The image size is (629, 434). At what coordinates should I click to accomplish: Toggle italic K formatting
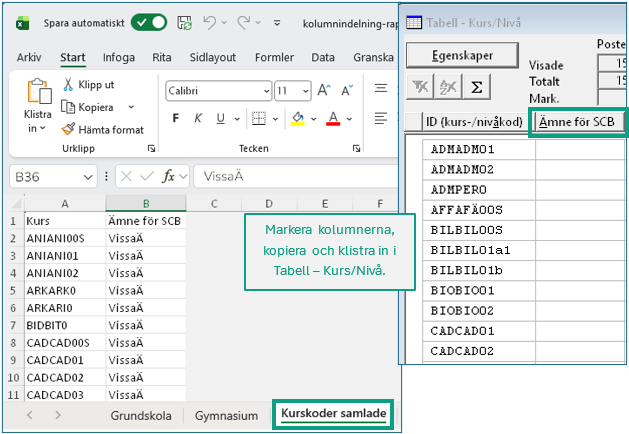pyautogui.click(x=198, y=118)
